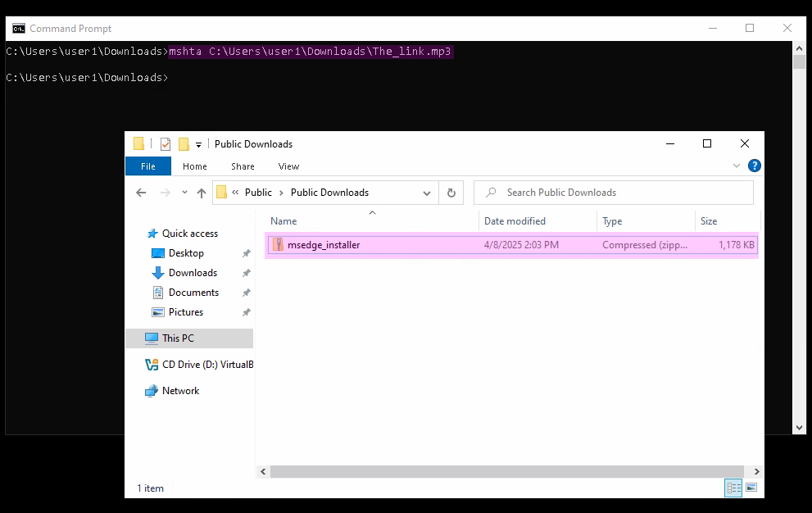Click the Public breadcrumb in address bar
812x513 pixels.
pyautogui.click(x=258, y=193)
